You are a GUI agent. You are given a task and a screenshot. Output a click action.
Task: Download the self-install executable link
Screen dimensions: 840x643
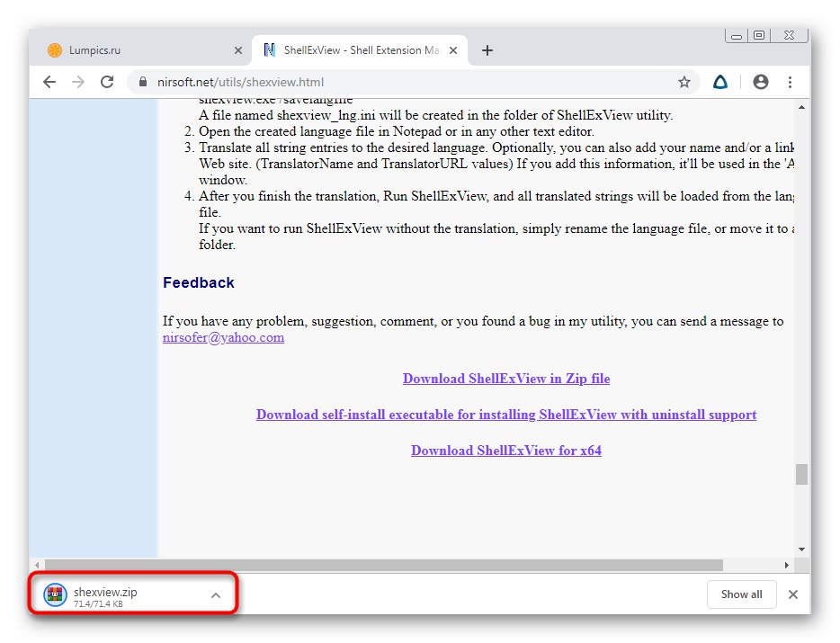[x=506, y=415]
